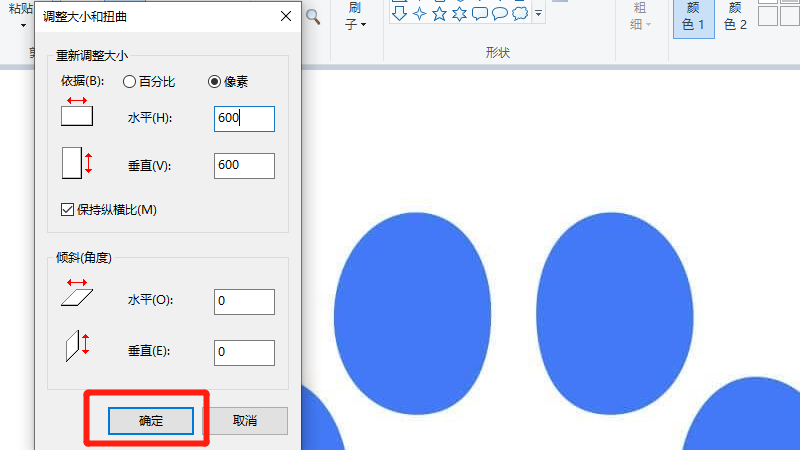Pick the six-point star shape
Image resolution: width=800 pixels, height=450 pixels.
coord(459,14)
